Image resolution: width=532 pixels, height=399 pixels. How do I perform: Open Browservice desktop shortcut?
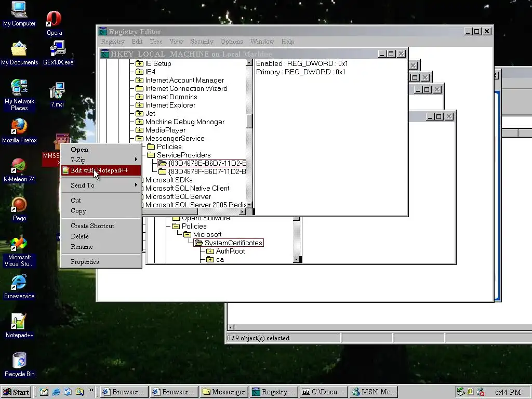click(x=19, y=287)
